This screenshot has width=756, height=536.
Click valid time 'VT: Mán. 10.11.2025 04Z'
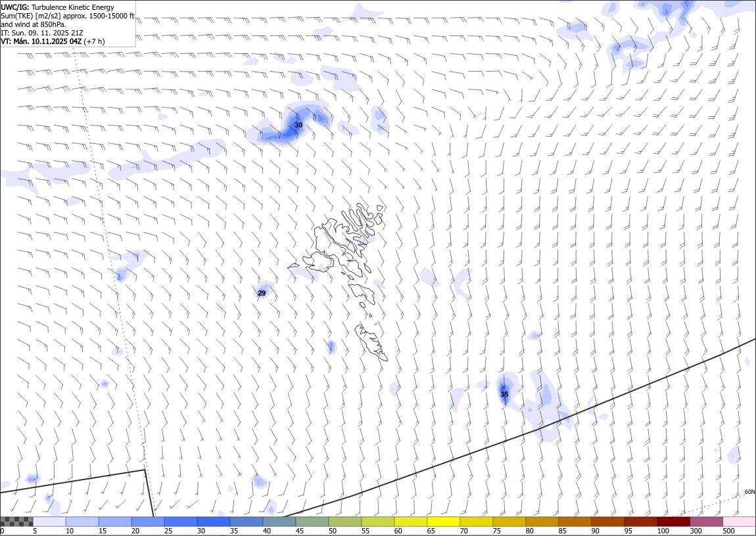pyautogui.click(x=41, y=41)
